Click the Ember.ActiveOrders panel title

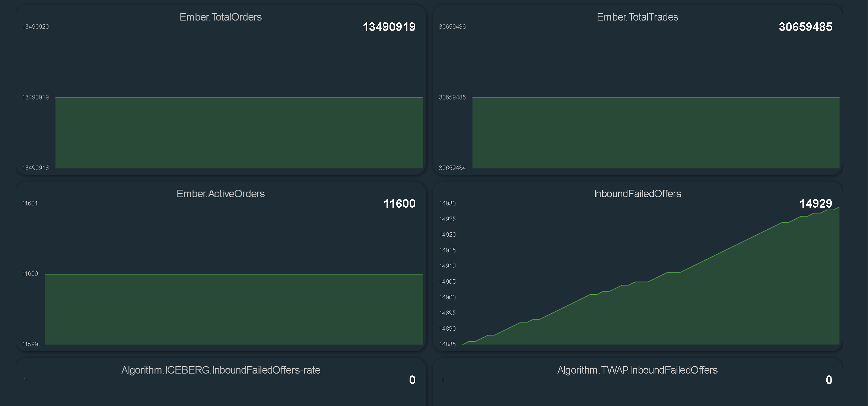tap(220, 194)
